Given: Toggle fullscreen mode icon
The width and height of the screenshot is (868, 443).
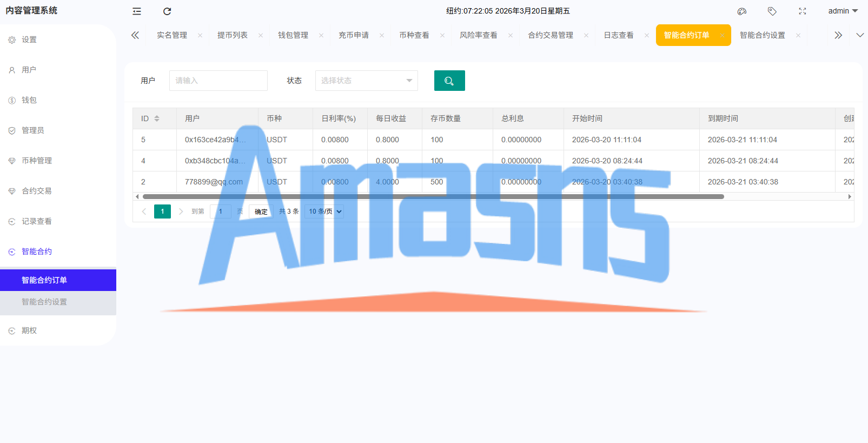Looking at the screenshot, I should [x=803, y=11].
